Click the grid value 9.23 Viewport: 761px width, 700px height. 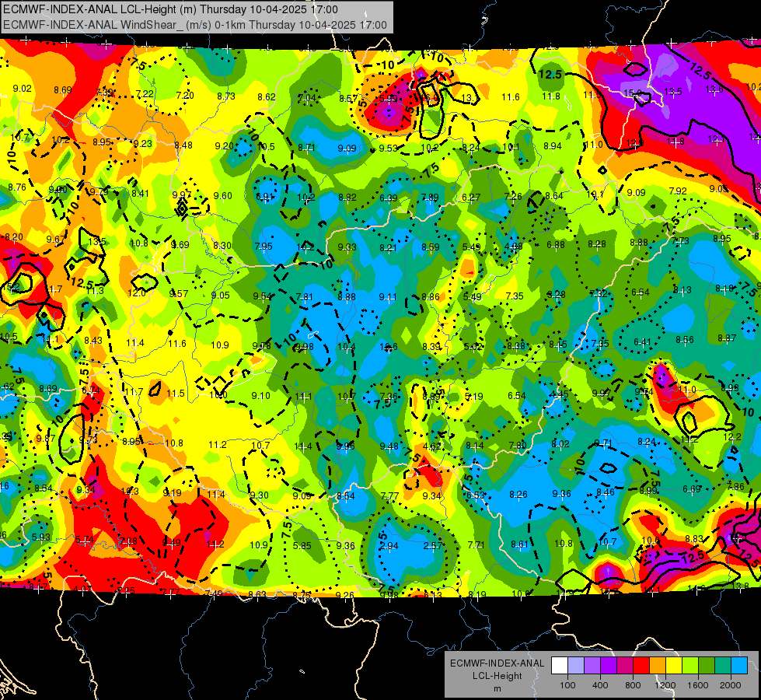tap(143, 143)
